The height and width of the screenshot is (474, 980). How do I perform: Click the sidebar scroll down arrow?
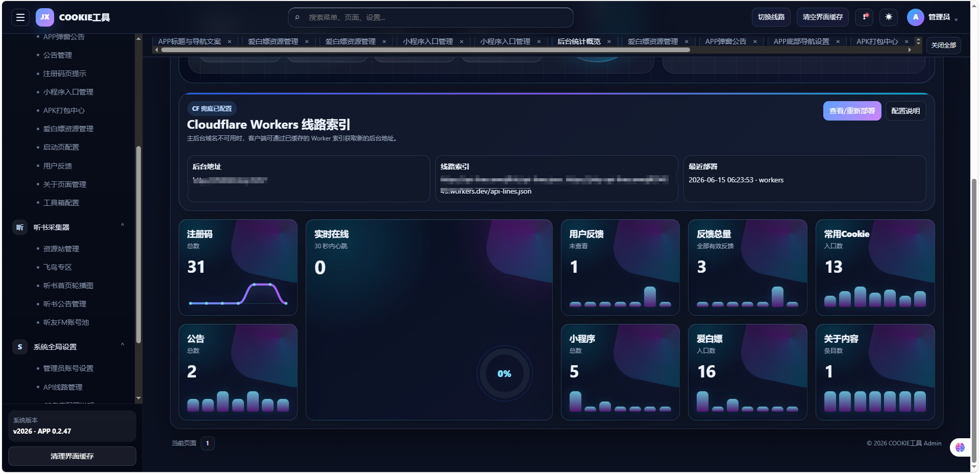coord(138,398)
